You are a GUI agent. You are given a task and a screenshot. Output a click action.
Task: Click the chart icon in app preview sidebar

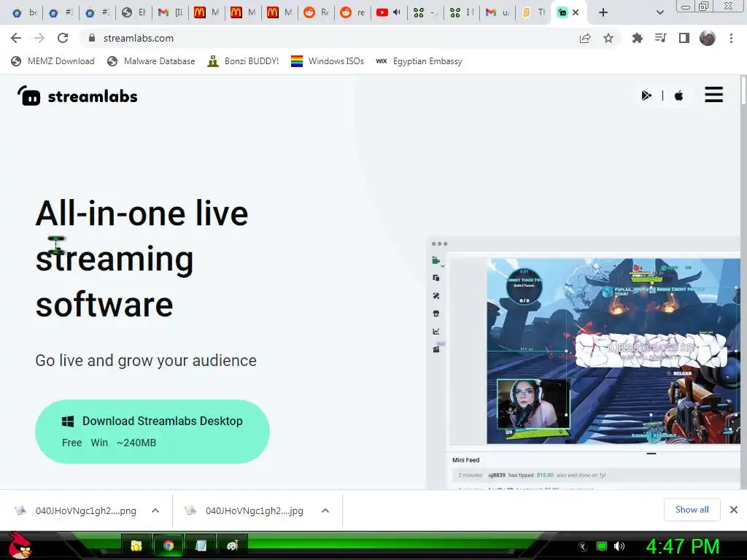[x=436, y=332]
